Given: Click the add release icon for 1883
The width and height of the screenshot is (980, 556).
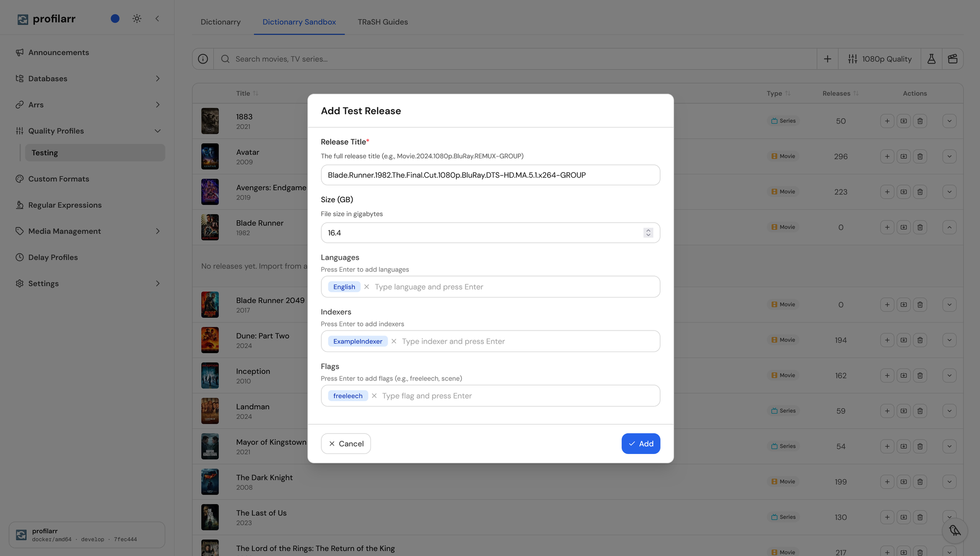Looking at the screenshot, I should [x=887, y=121].
